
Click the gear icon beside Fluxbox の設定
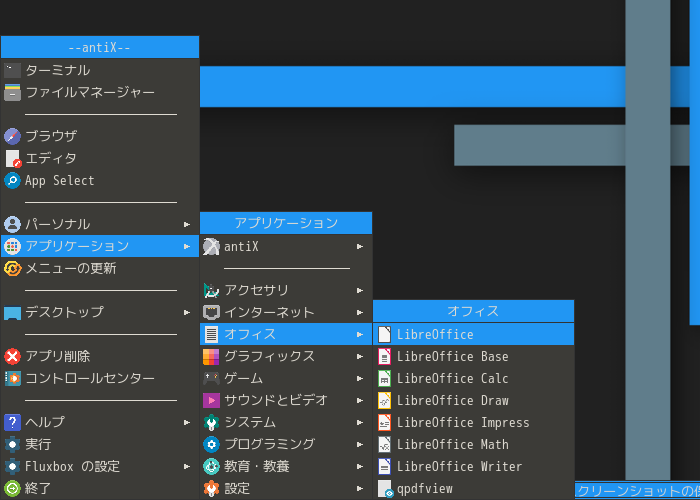pos(12,467)
